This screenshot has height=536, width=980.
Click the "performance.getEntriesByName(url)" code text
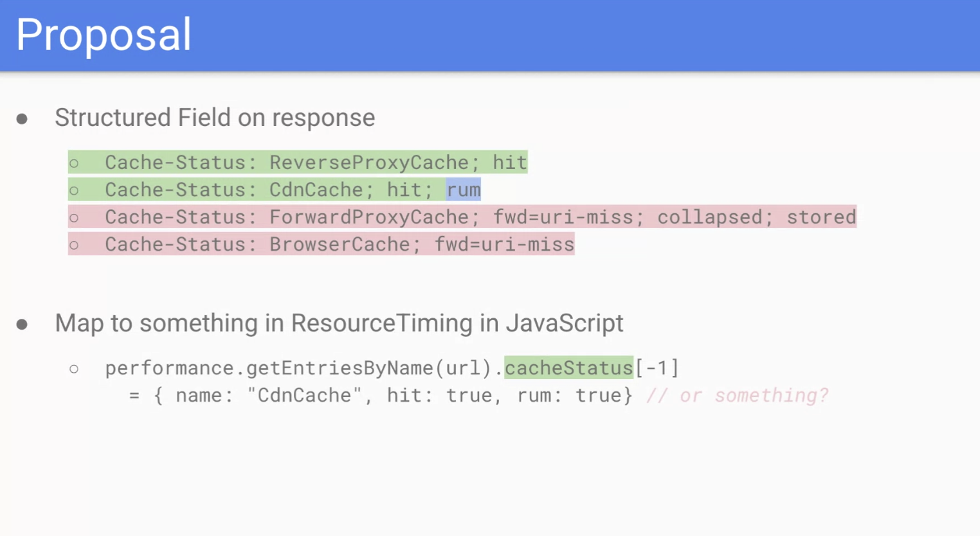[x=298, y=368]
